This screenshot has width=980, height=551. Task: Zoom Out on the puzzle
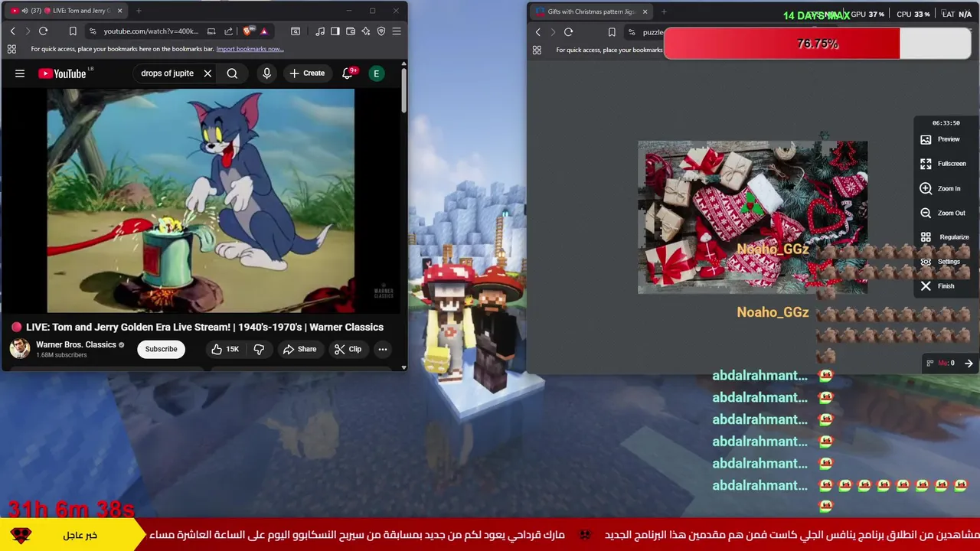click(x=942, y=213)
